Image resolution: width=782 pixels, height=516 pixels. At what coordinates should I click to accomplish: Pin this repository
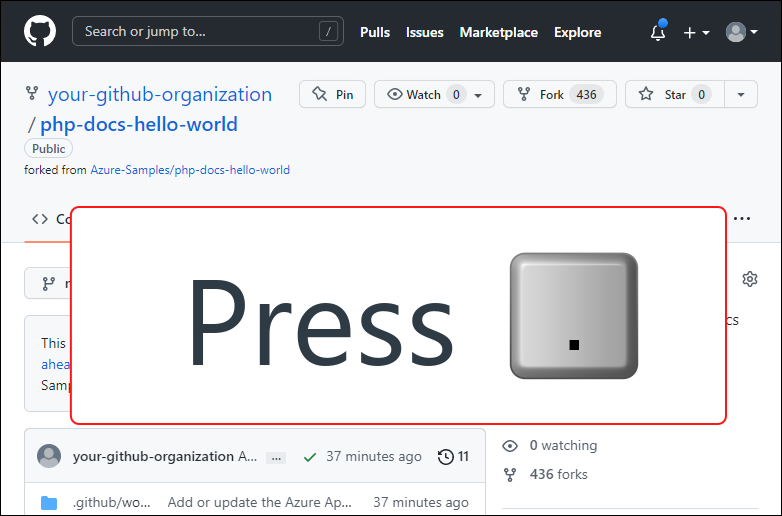332,94
